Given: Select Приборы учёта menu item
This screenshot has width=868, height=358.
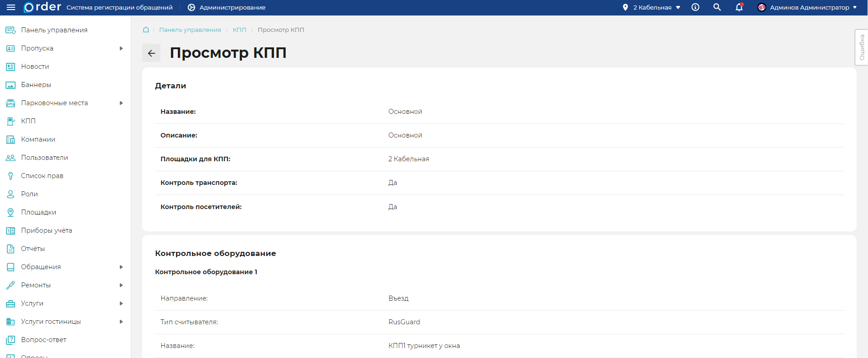Looking at the screenshot, I should (46, 230).
